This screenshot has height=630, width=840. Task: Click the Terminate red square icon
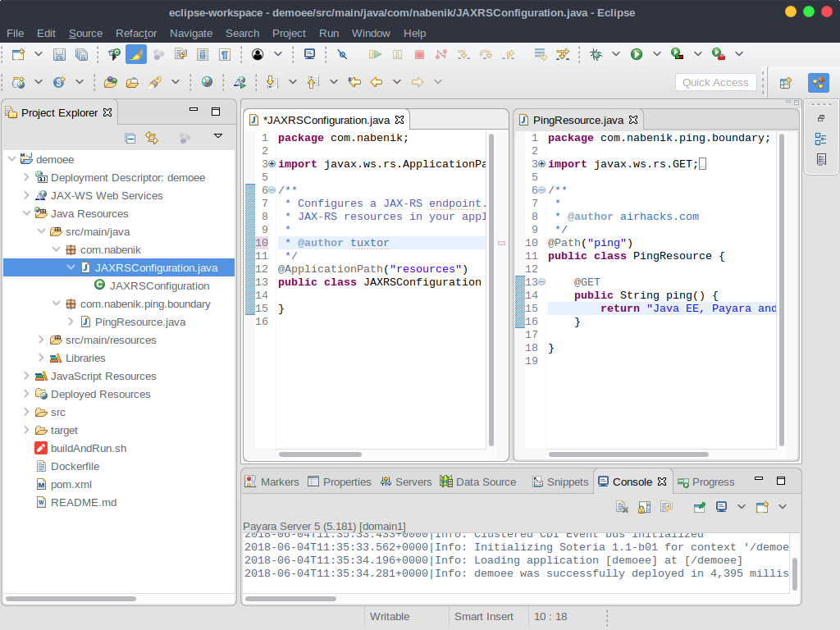coord(419,54)
